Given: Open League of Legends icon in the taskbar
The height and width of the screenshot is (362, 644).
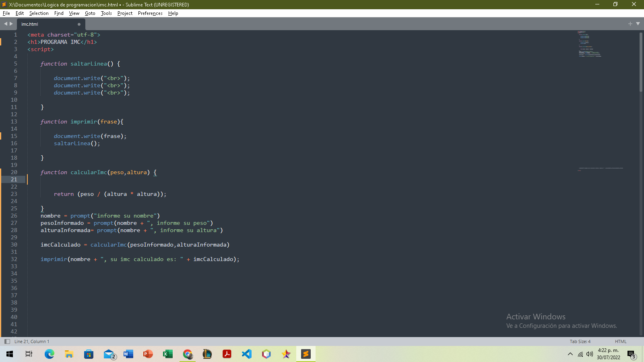Looking at the screenshot, I should 207,354.
